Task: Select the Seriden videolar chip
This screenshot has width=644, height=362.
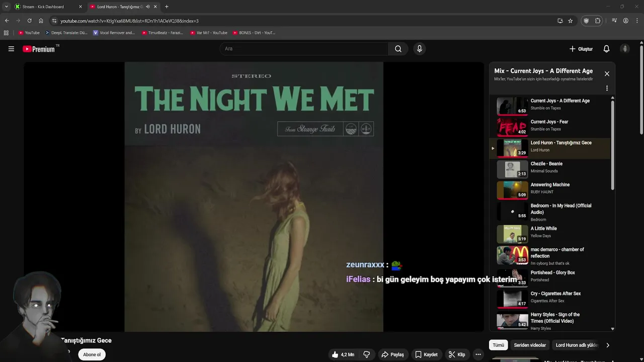Action: pyautogui.click(x=530, y=345)
